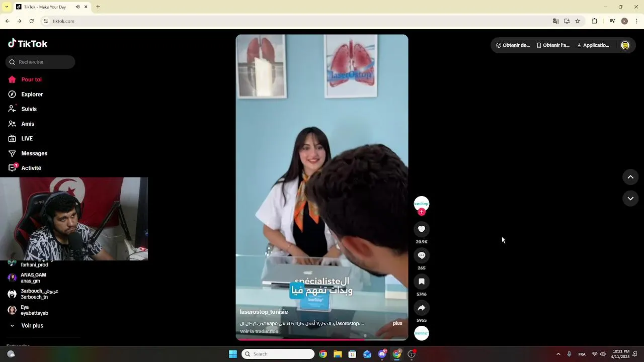This screenshot has width=644, height=362.
Task: Click Google Translate icon in address bar
Action: 556,21
